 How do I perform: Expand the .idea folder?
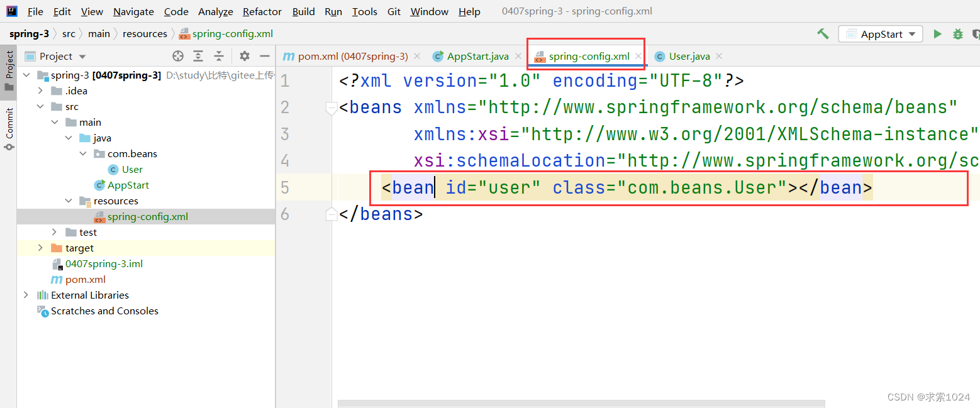(40, 91)
